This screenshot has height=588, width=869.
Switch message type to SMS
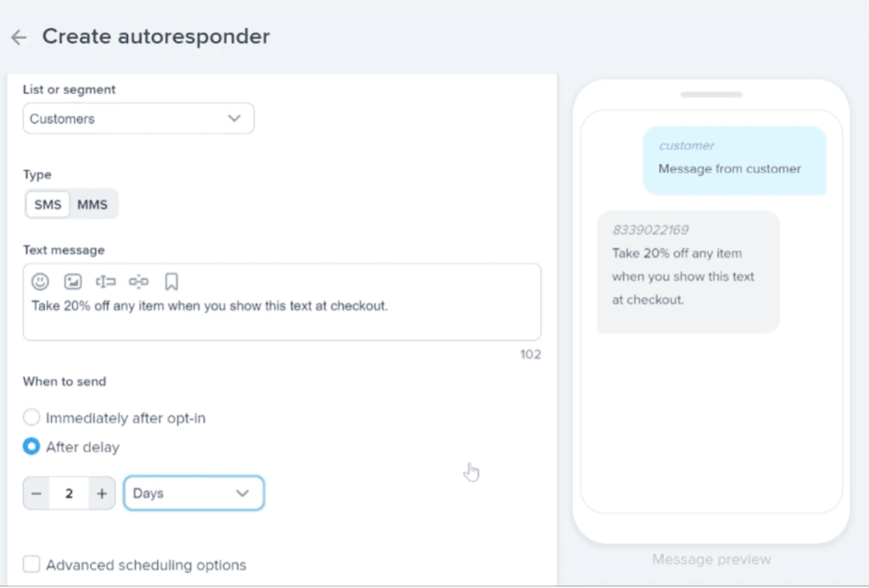coord(48,204)
